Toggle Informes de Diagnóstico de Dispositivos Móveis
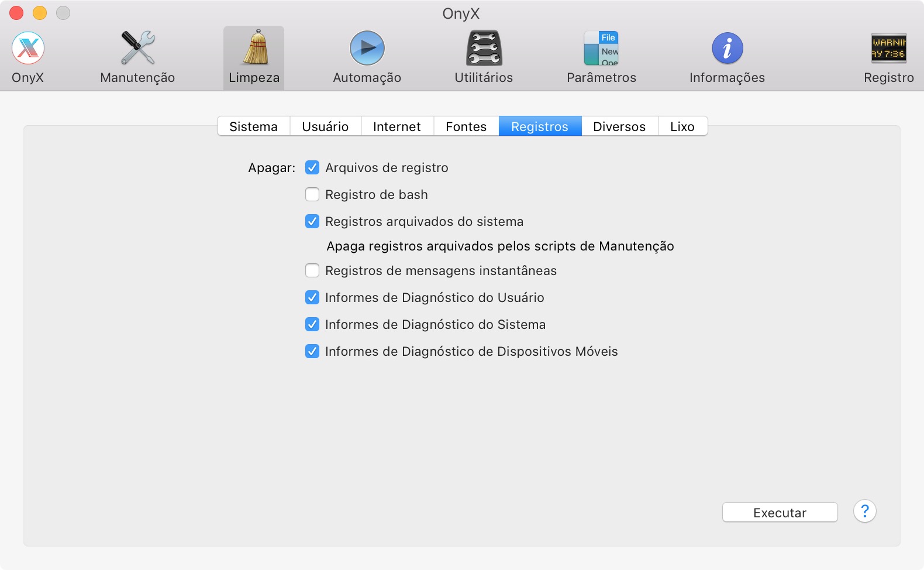The height and width of the screenshot is (570, 924). pyautogui.click(x=312, y=351)
